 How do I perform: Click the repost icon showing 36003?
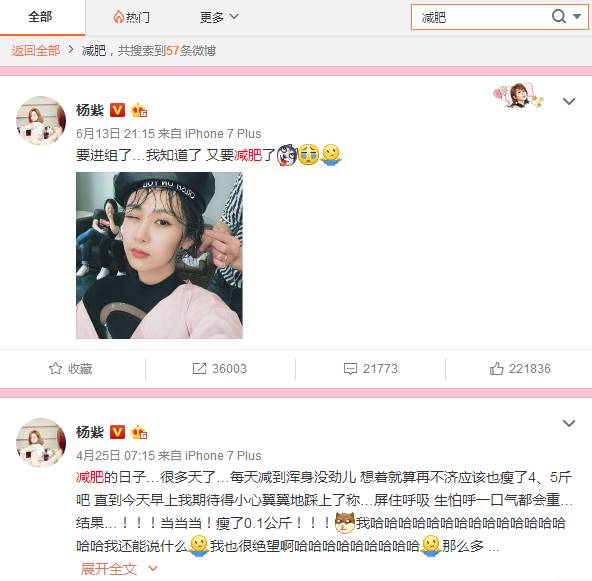(199, 368)
